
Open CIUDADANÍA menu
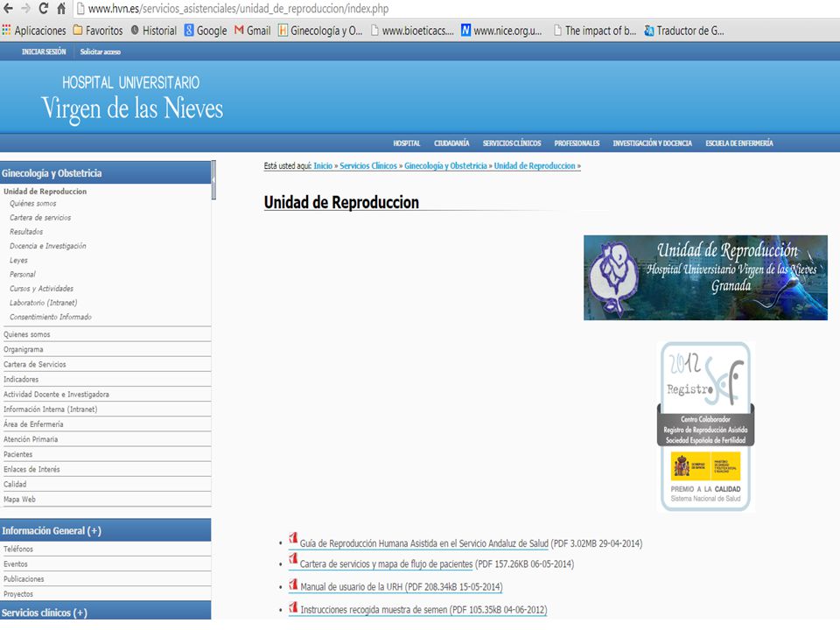[451, 143]
